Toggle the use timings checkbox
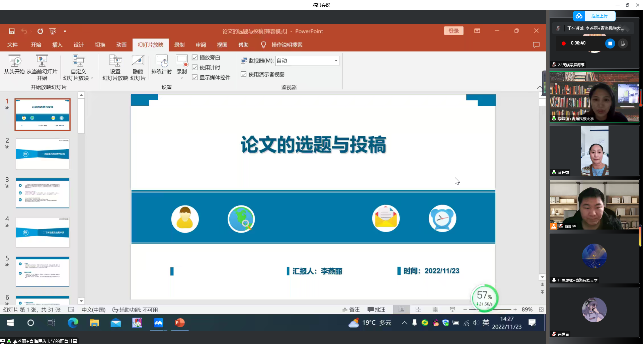Screen dimensions: 644x344 coord(195,67)
